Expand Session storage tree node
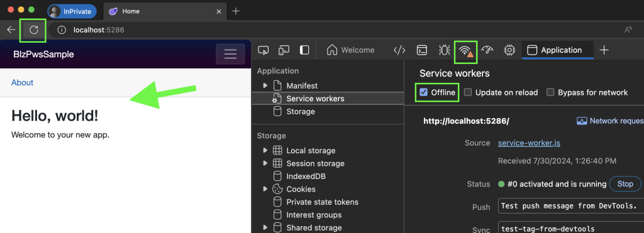 pyautogui.click(x=265, y=163)
